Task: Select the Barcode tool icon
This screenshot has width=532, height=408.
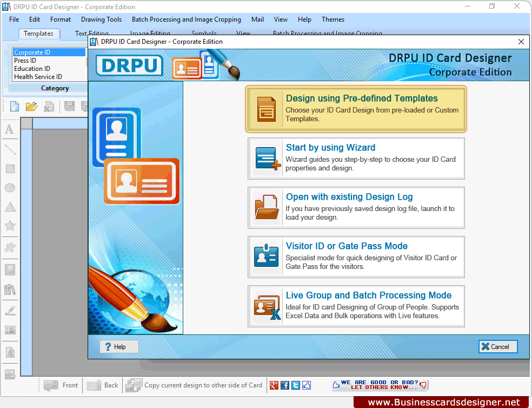Action: 10,330
